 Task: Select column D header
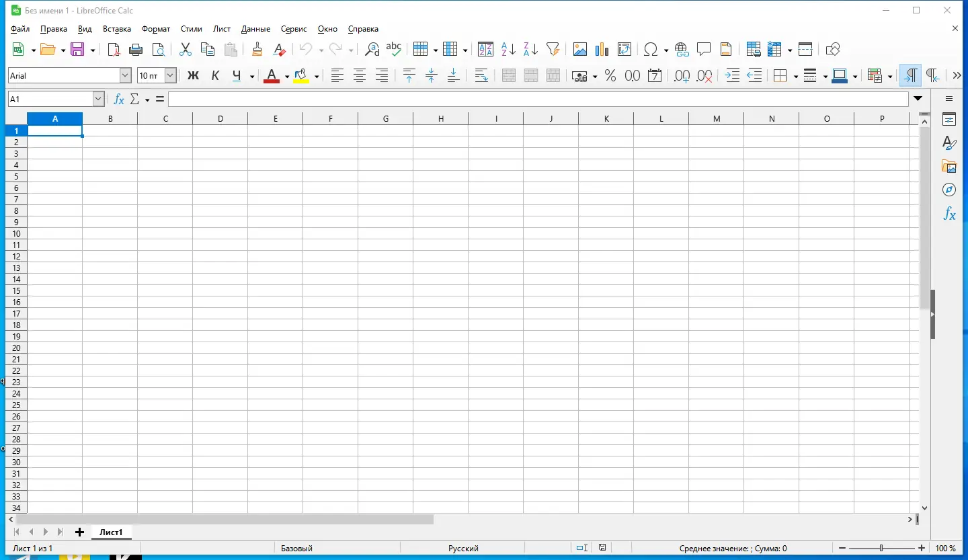tap(220, 118)
